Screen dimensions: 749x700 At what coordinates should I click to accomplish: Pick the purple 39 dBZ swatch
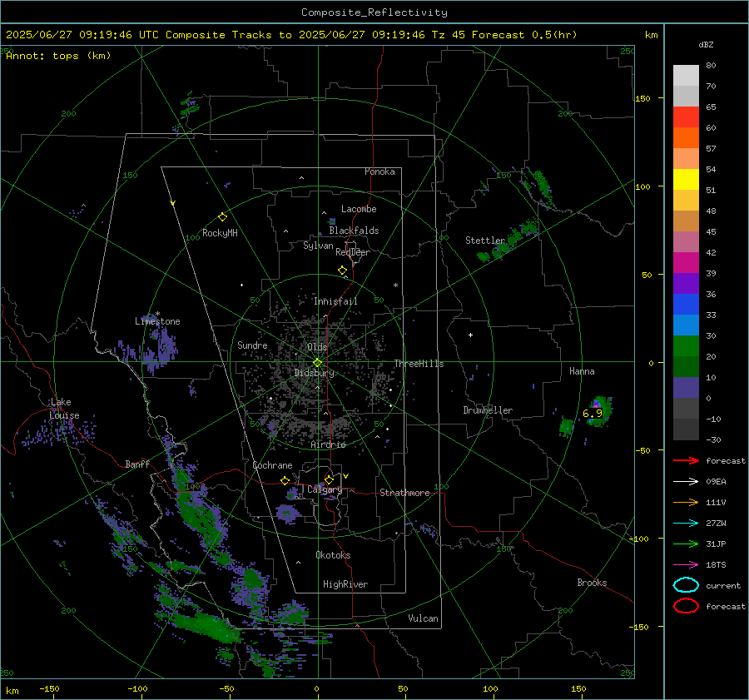686,284
